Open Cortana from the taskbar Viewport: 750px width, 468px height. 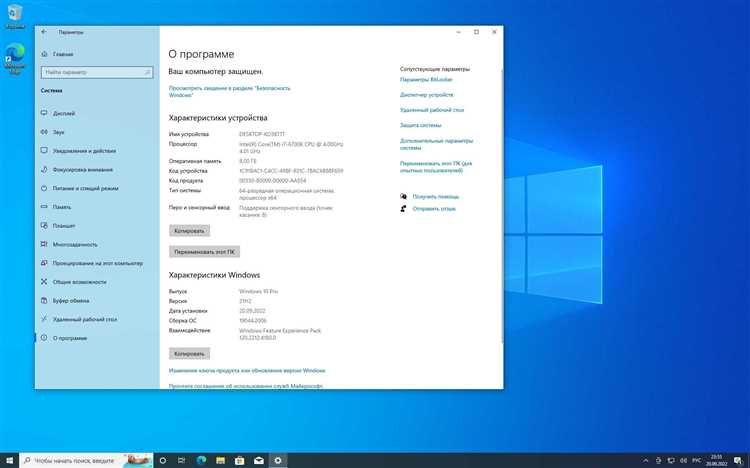(163, 460)
